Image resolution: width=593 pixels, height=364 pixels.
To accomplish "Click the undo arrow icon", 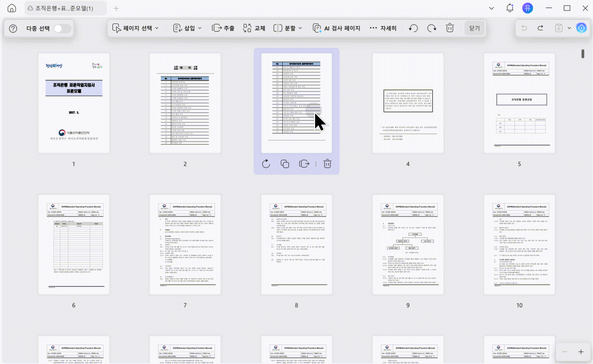I will click(524, 28).
